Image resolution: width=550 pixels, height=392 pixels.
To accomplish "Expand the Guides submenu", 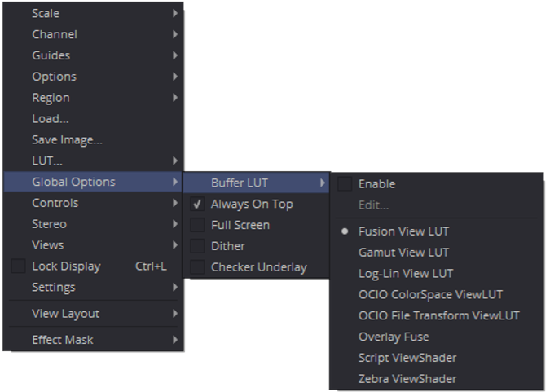I will tap(51, 55).
